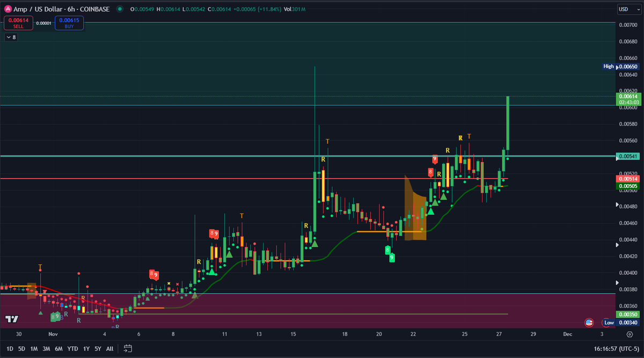Click the 0.00350 price label
The width and height of the screenshot is (644, 358).
coord(627,314)
